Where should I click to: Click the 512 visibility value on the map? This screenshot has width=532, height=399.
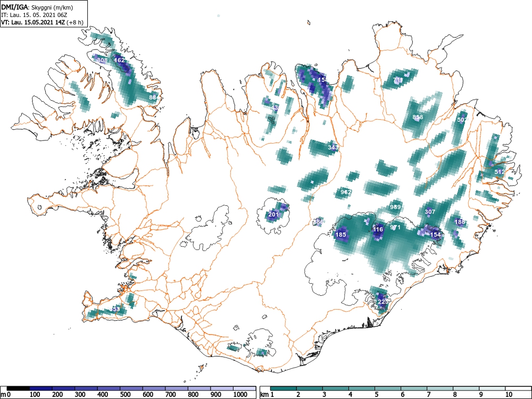(x=500, y=172)
